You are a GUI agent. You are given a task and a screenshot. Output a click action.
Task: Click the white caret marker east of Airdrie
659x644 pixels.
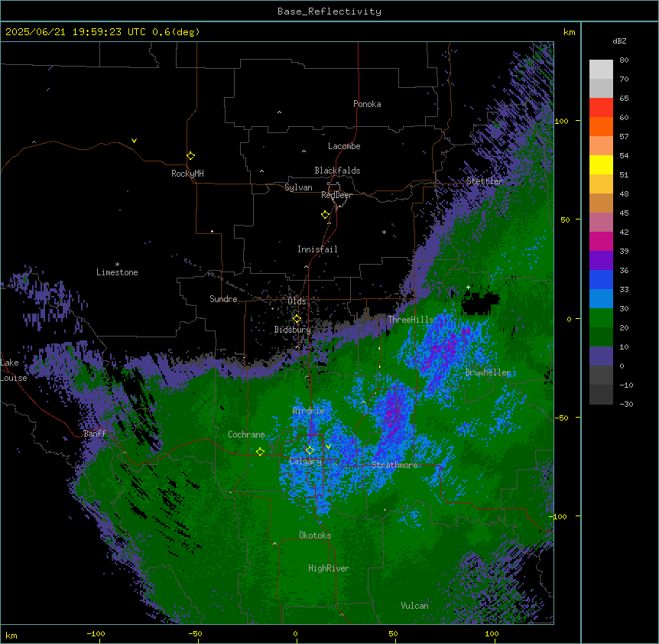coord(364,403)
